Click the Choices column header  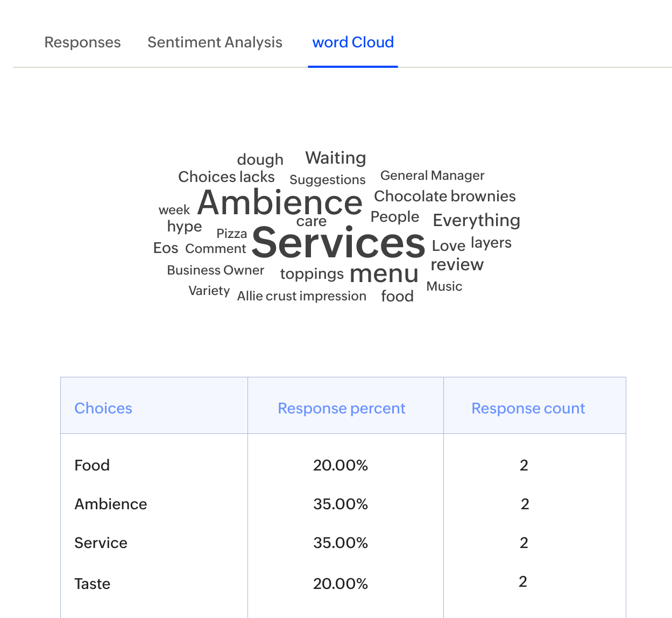[x=103, y=408]
